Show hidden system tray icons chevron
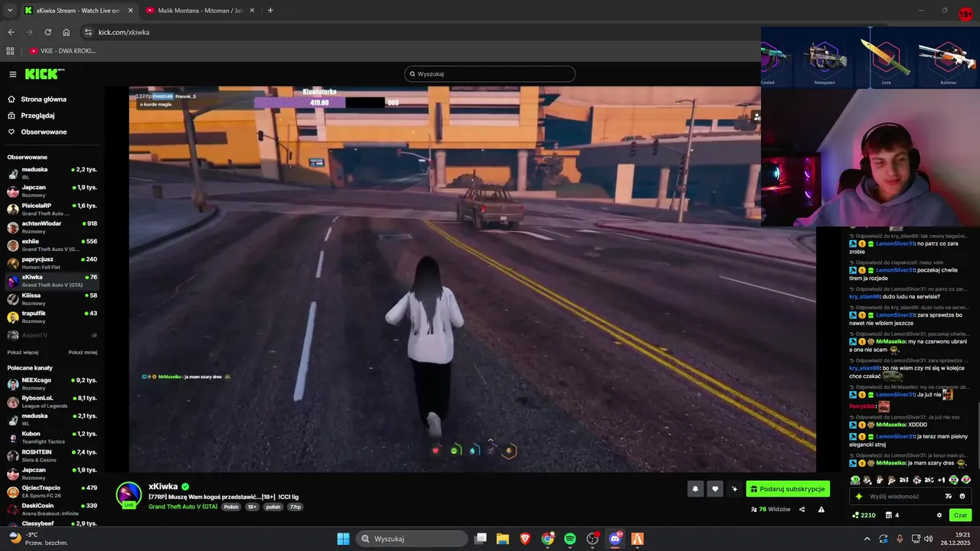 (x=867, y=539)
